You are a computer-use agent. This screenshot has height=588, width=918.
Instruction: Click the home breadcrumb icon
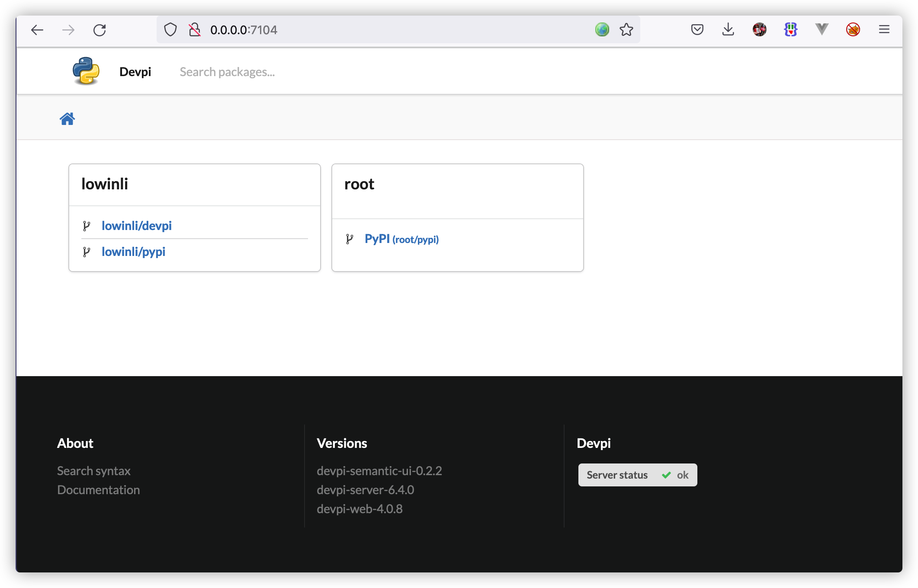click(67, 118)
